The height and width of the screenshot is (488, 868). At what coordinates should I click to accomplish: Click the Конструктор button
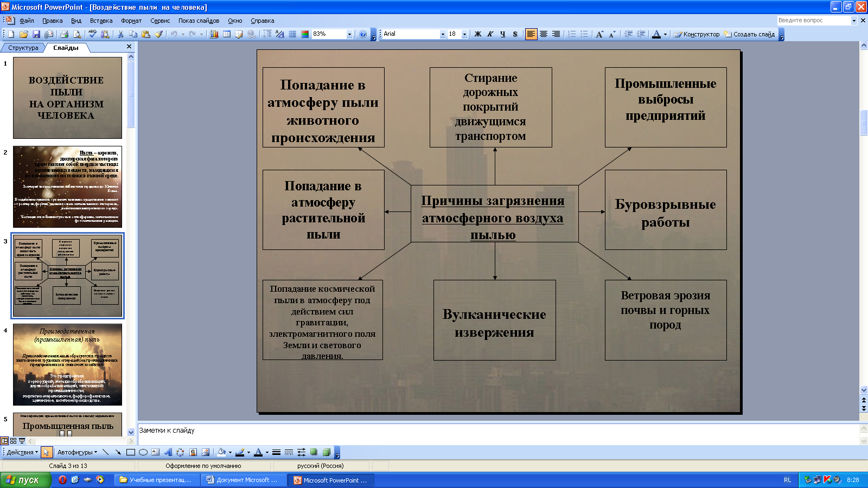[x=697, y=34]
